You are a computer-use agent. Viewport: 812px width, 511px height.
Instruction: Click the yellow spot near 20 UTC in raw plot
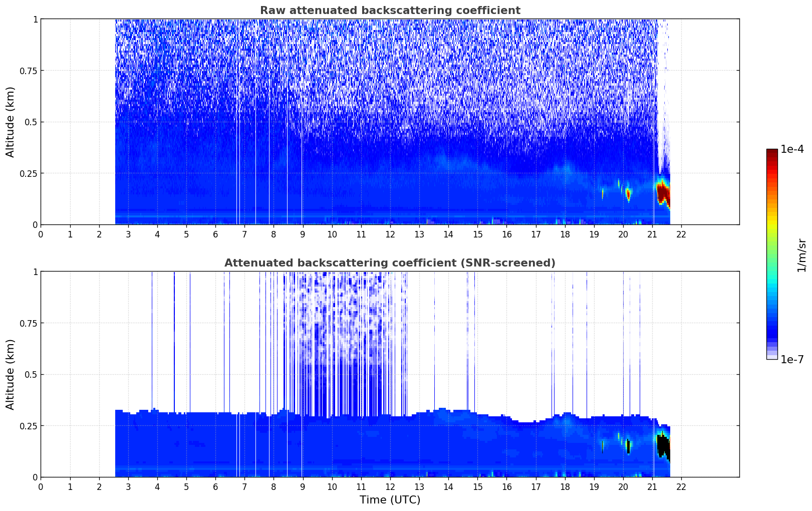coord(628,193)
